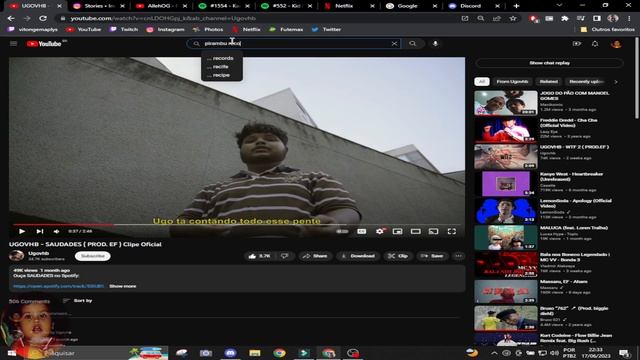Open the Ugovhb channel avatar
The image size is (640, 360).
tap(16, 256)
